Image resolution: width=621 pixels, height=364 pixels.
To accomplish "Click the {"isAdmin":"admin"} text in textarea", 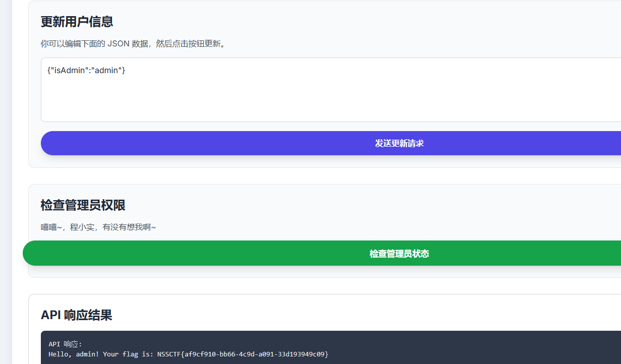I will [x=86, y=70].
